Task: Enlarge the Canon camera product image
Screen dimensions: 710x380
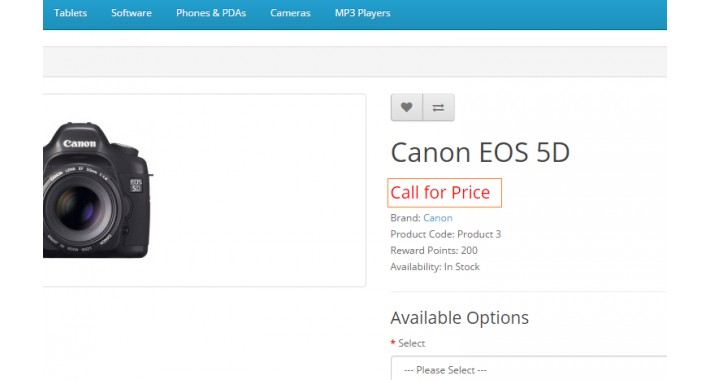Action: [97, 190]
